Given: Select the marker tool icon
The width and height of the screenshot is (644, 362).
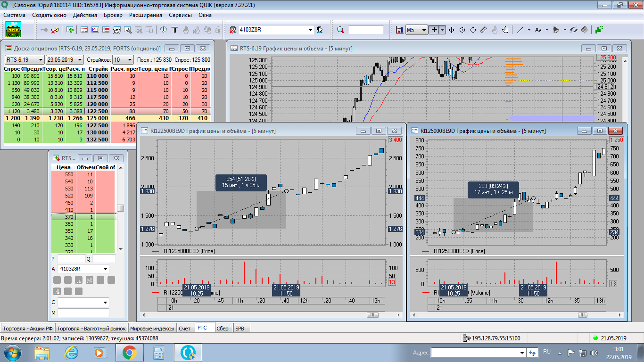Looking at the screenshot, I should (556, 30).
